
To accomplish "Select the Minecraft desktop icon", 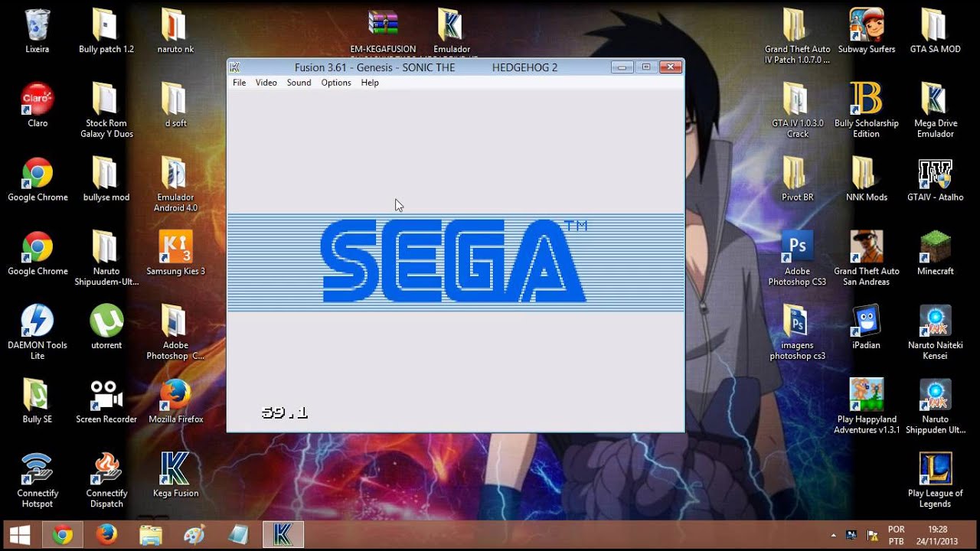I will [x=935, y=253].
